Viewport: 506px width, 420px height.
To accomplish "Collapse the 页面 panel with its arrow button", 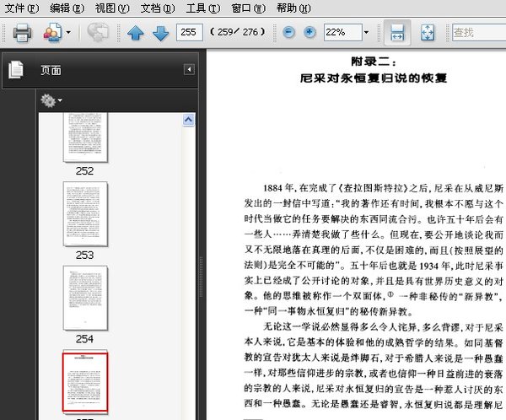I will pos(189,69).
